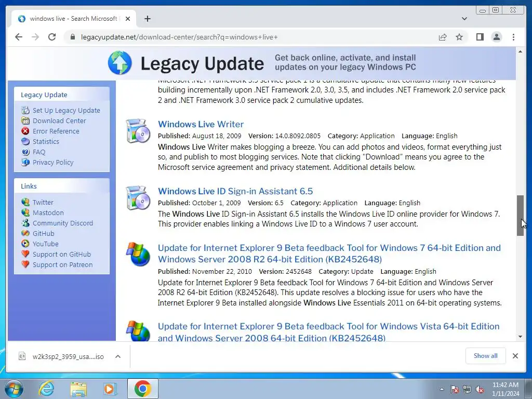Click the Mastodon link icon
Image resolution: width=532 pixels, height=399 pixels.
pyautogui.click(x=25, y=212)
